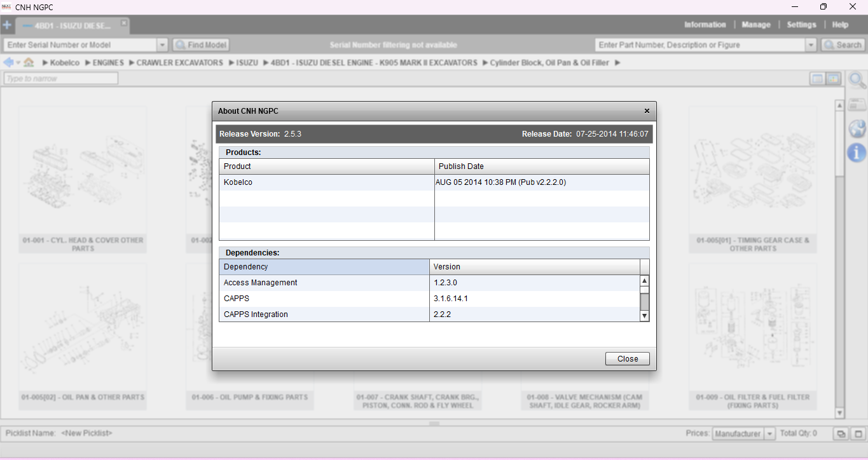Navigate back using blue arrow icon
Viewport: 868px width, 460px height.
pos(9,63)
